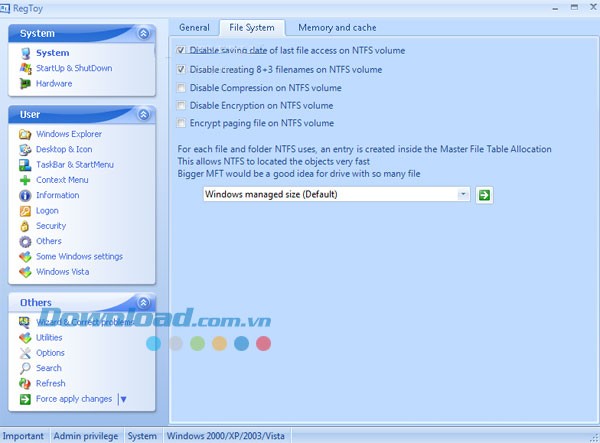This screenshot has width=600, height=443.
Task: Click the Refresh icon in Others panel
Action: [x=25, y=383]
